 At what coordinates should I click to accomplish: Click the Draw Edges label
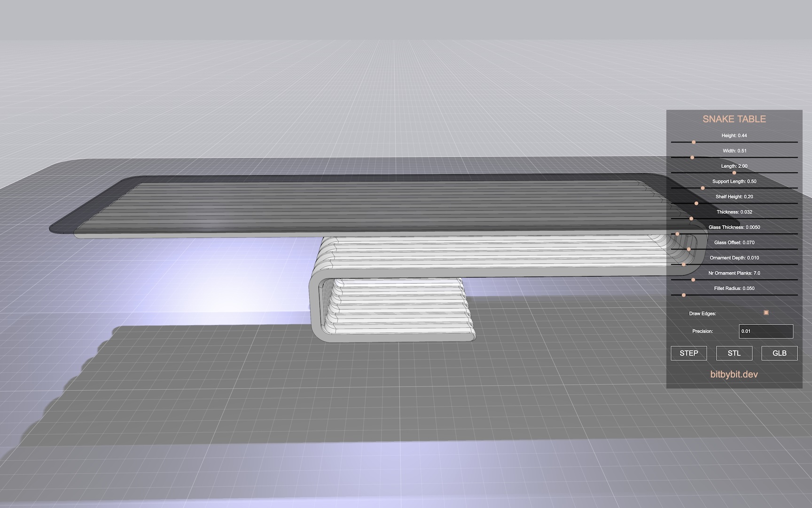pyautogui.click(x=703, y=313)
